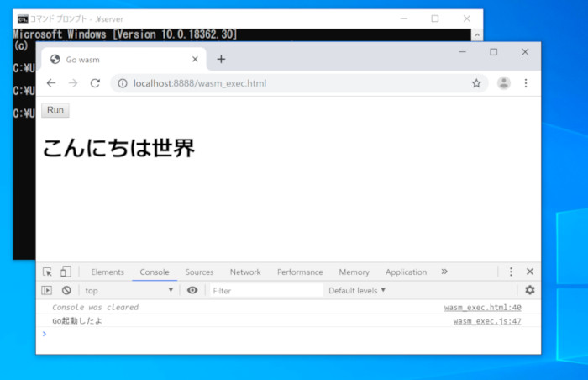This screenshot has width=588, height=380.
Task: Expand more DevTools tabs chevron
Action: [x=444, y=272]
